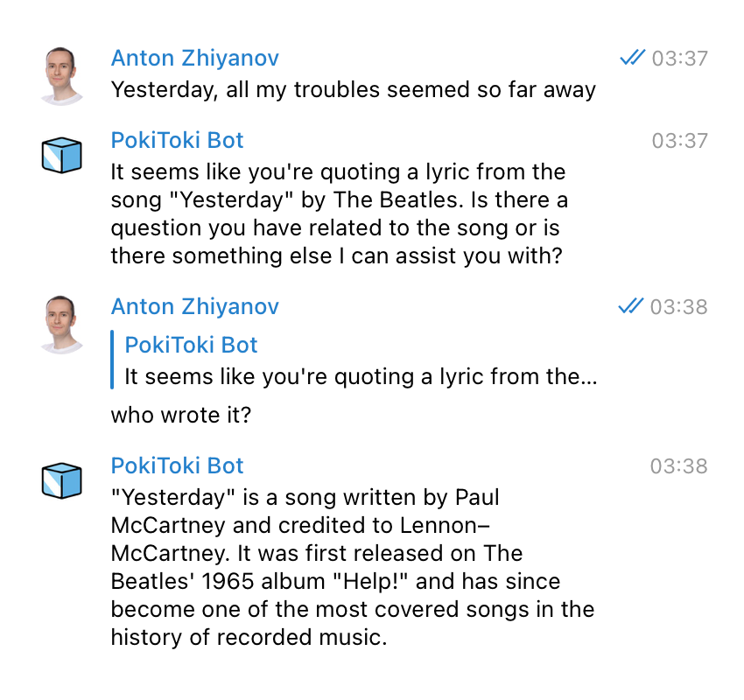The image size is (744, 700).
Task: Click the read checkmarks beside 03:37
Action: point(633,58)
